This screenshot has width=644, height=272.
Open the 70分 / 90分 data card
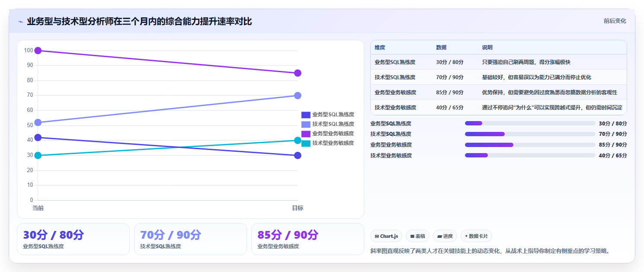[x=190, y=239]
